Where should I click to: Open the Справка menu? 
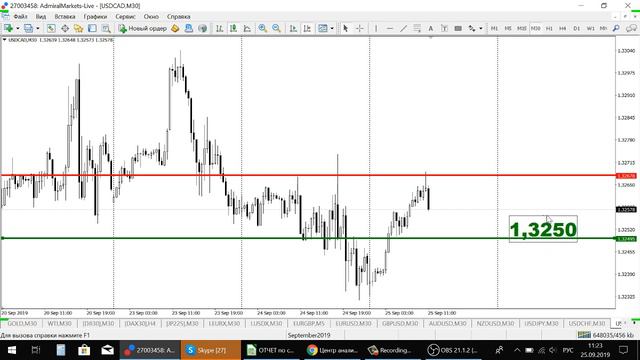click(x=178, y=17)
